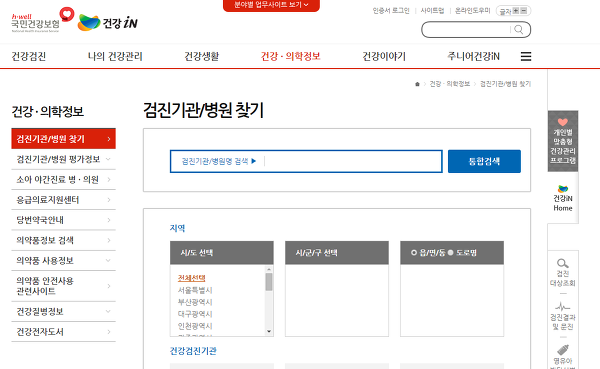
Task: Open the hamburger full menu icon
Action: 526,56
